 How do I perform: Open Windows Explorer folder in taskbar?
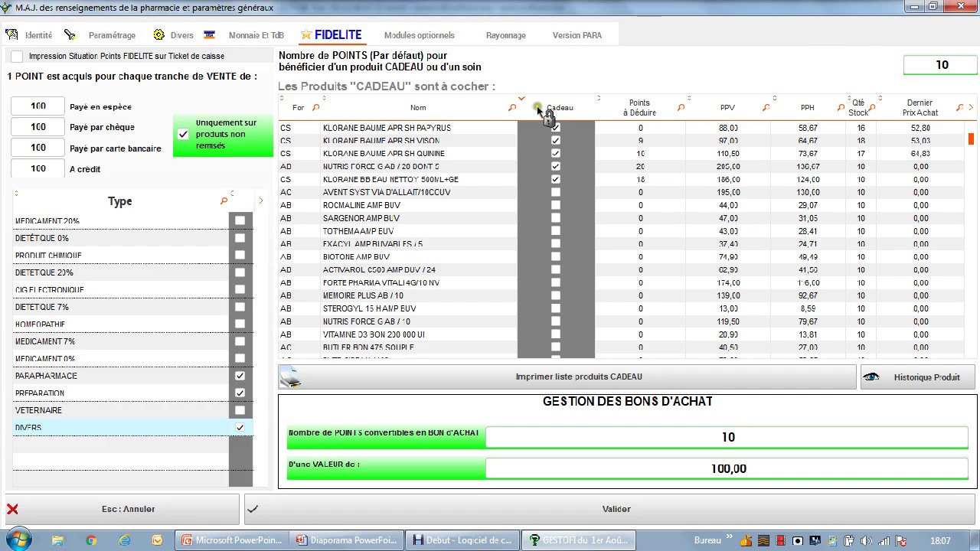coord(57,540)
